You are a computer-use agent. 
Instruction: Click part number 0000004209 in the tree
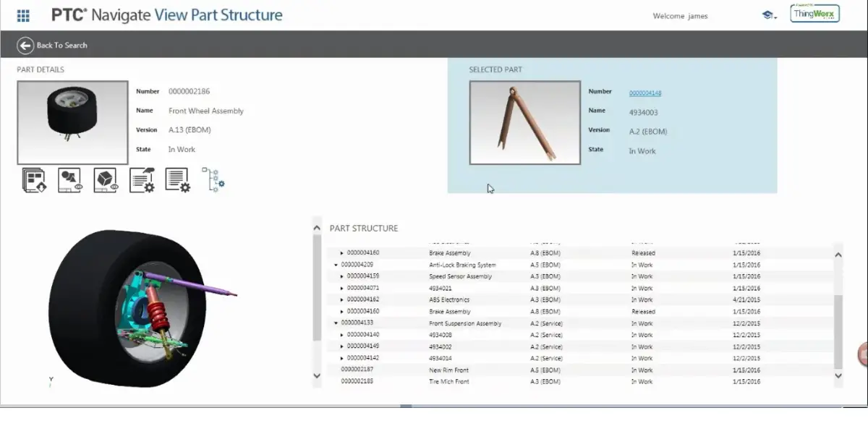coord(357,265)
